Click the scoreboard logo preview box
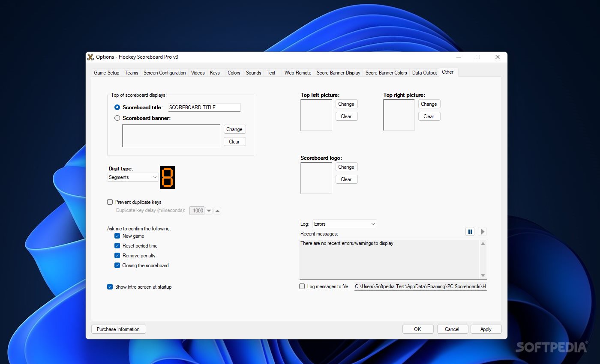Screen dimensions: 600x364 click(x=316, y=178)
